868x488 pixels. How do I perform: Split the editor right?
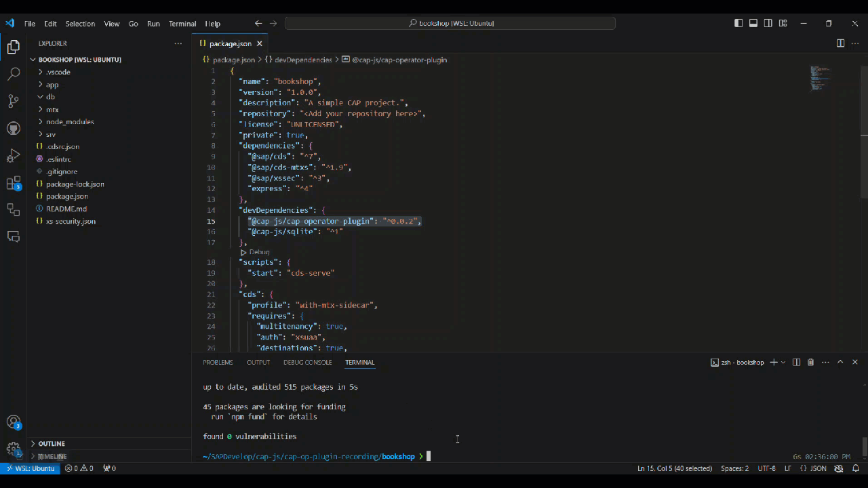point(840,43)
